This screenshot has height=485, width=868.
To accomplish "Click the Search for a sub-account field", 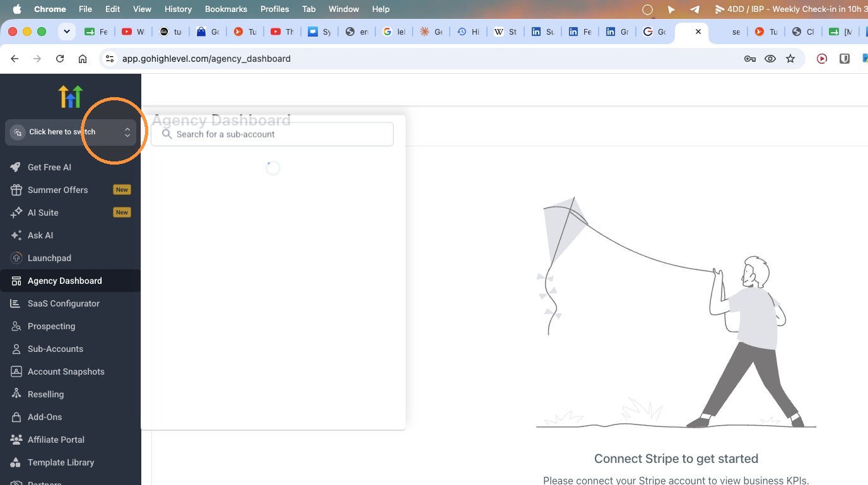I will coord(272,134).
